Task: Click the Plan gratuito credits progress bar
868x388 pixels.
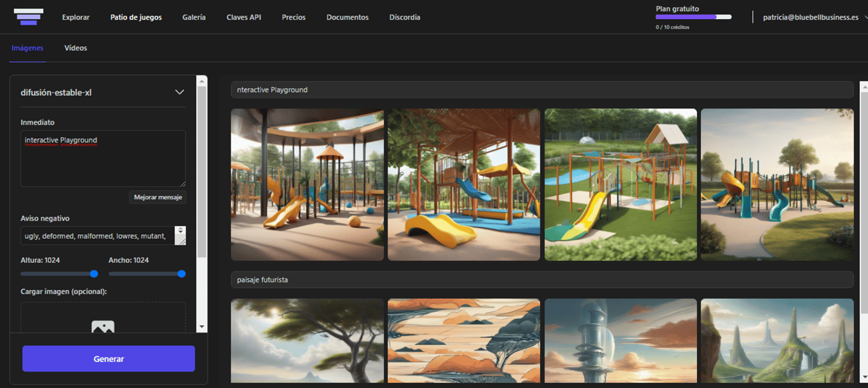Action: (x=693, y=17)
